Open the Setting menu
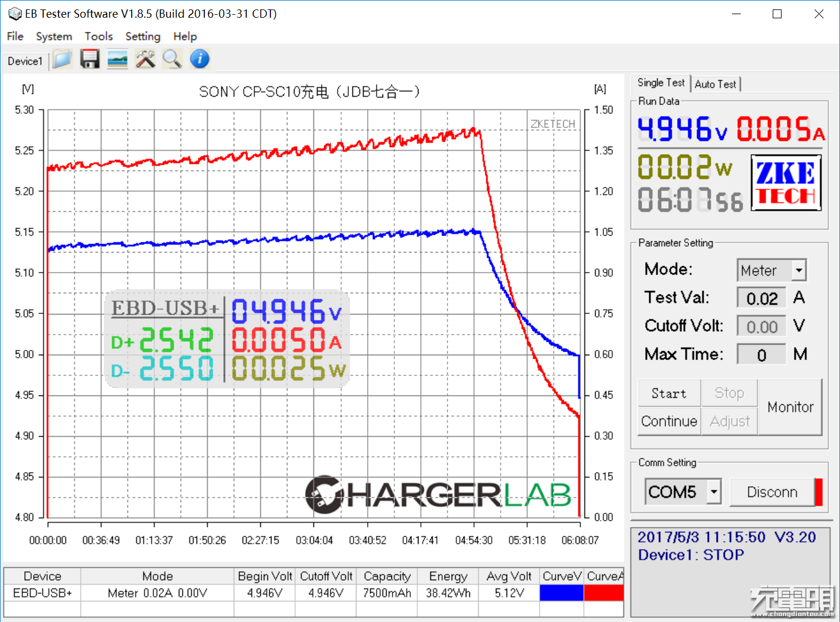This screenshot has width=840, height=622. point(143,36)
